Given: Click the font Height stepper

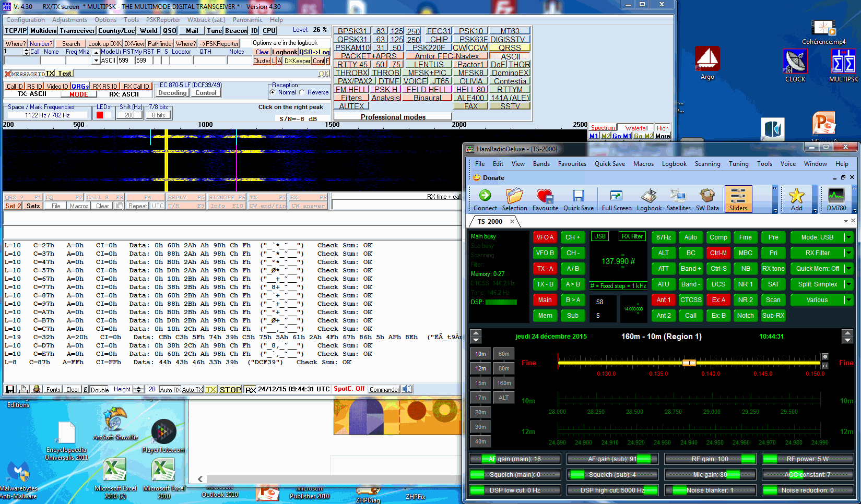Looking at the screenshot, I should (138, 389).
